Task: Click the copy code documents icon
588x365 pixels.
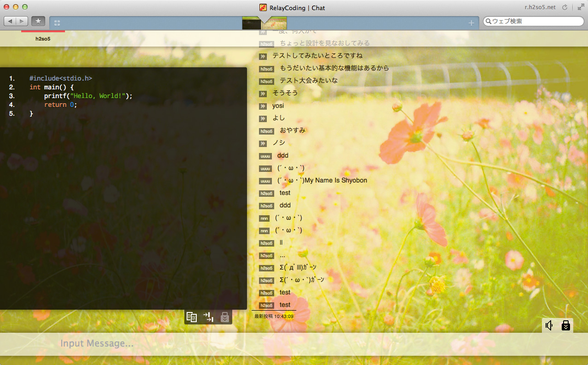Action: coord(192,317)
